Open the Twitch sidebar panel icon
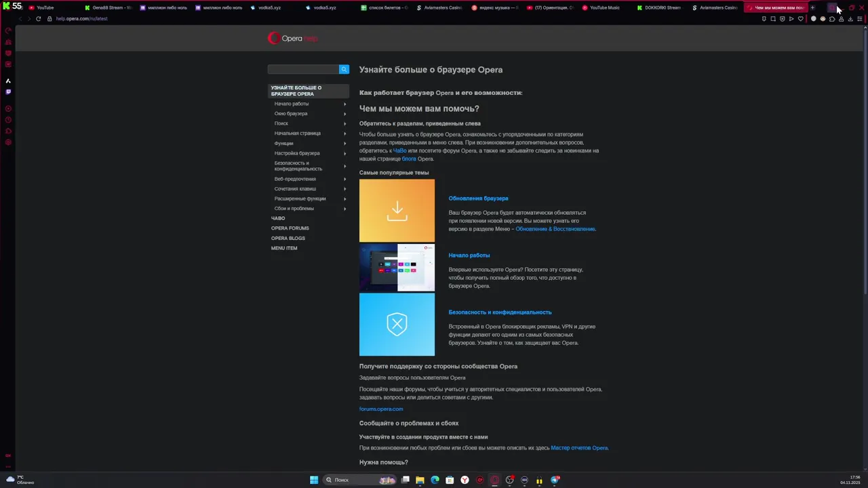868x488 pixels. coord(8,91)
